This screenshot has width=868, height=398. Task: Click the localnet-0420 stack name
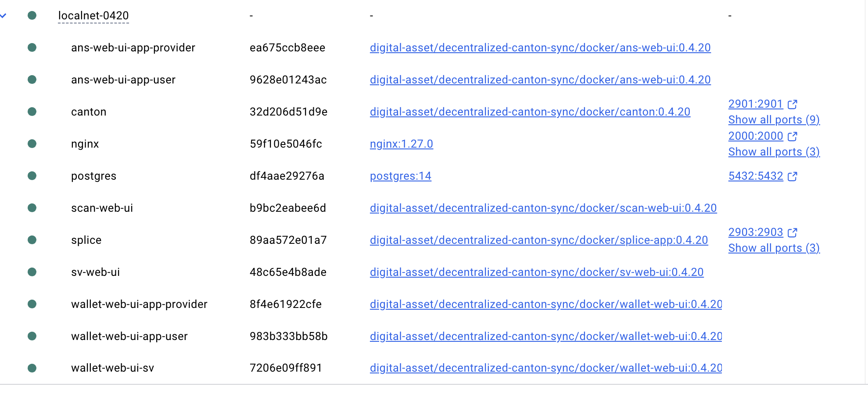tap(93, 16)
